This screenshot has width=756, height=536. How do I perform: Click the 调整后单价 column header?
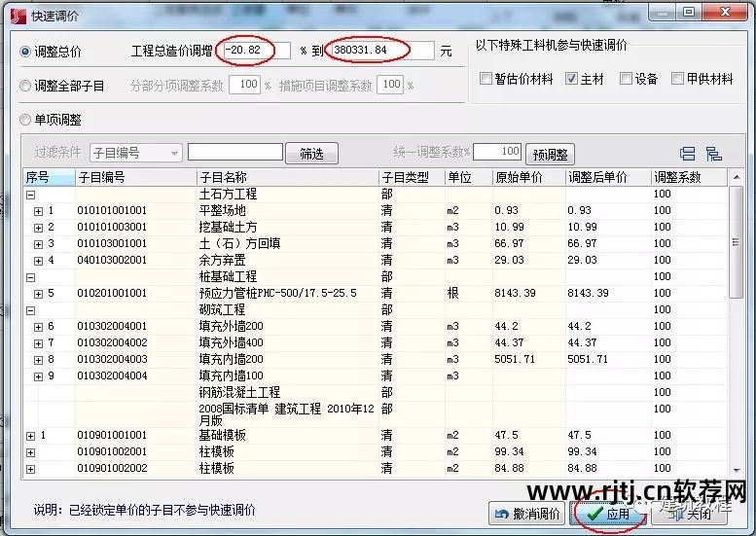(x=608, y=177)
